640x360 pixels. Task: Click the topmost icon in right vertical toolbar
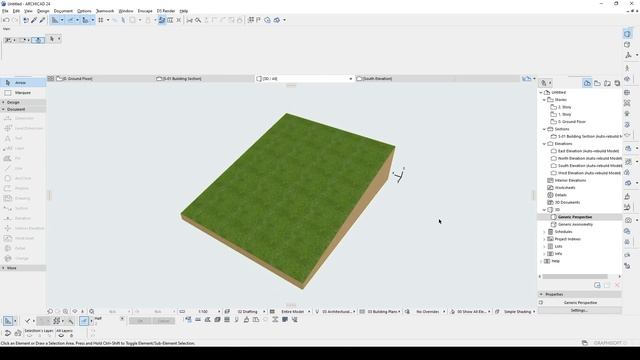coord(628,34)
